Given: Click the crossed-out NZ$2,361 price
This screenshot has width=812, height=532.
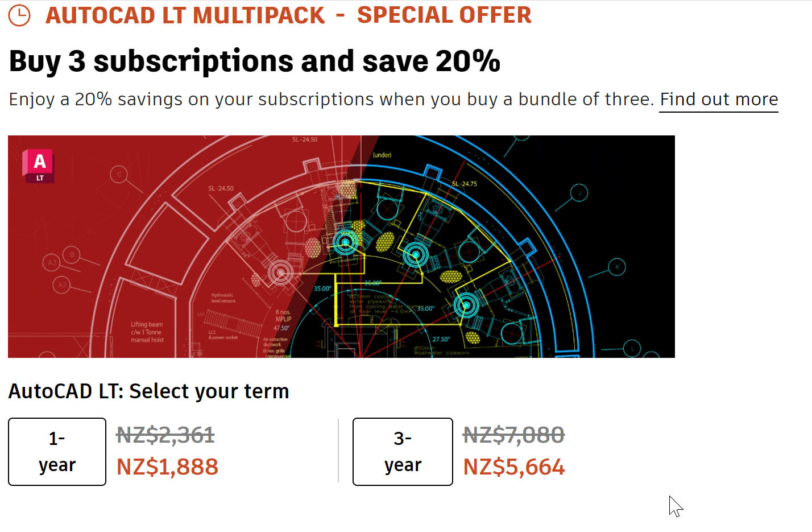Looking at the screenshot, I should tap(165, 435).
